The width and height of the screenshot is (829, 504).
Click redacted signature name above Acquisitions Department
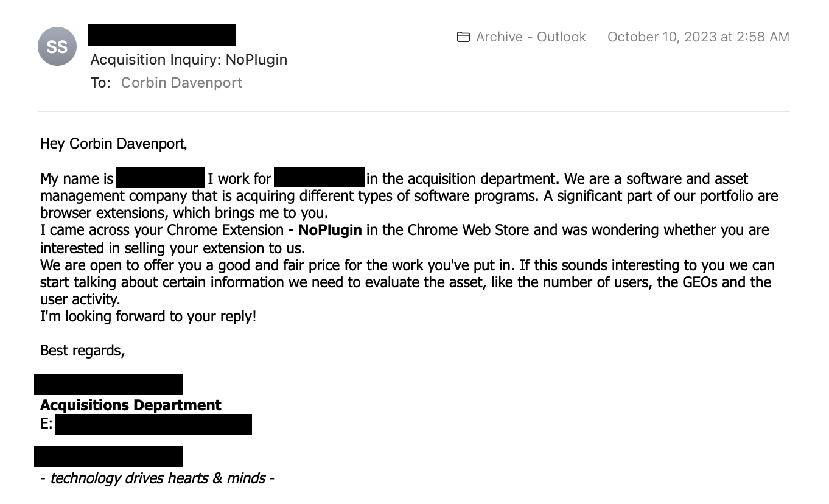[108, 385]
